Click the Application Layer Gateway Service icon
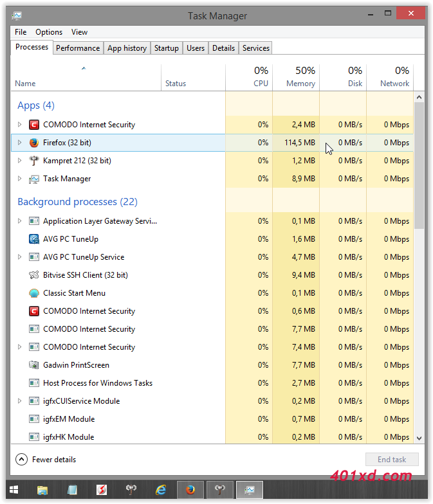The width and height of the screenshot is (433, 504). click(x=33, y=221)
